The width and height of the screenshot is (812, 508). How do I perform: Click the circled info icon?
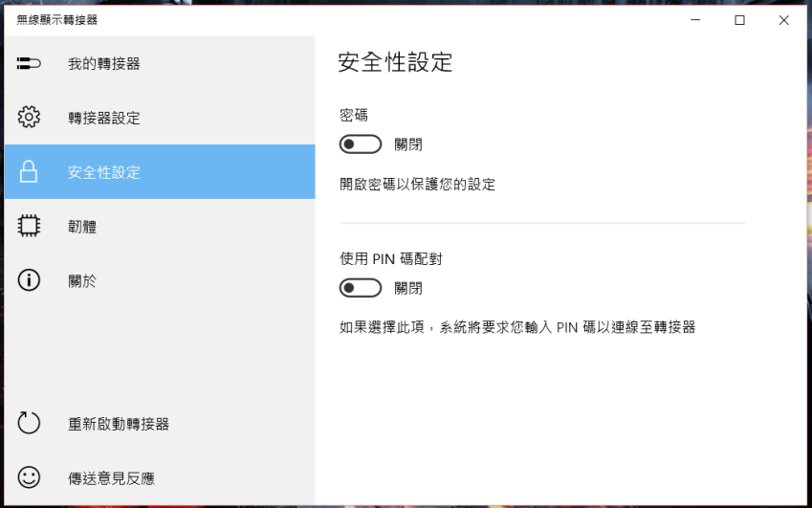pos(29,280)
